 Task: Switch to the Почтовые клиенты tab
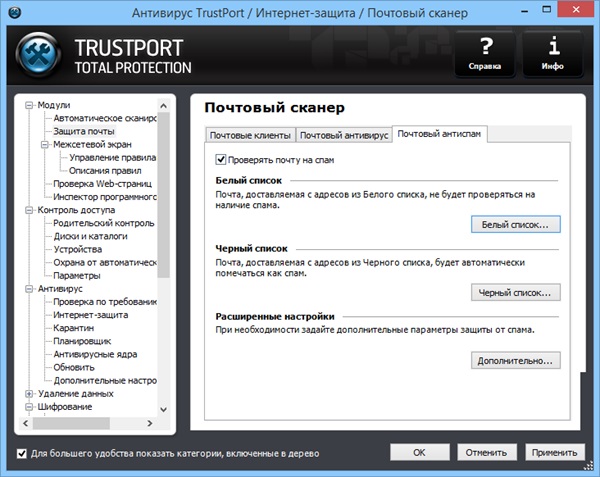tap(250, 135)
